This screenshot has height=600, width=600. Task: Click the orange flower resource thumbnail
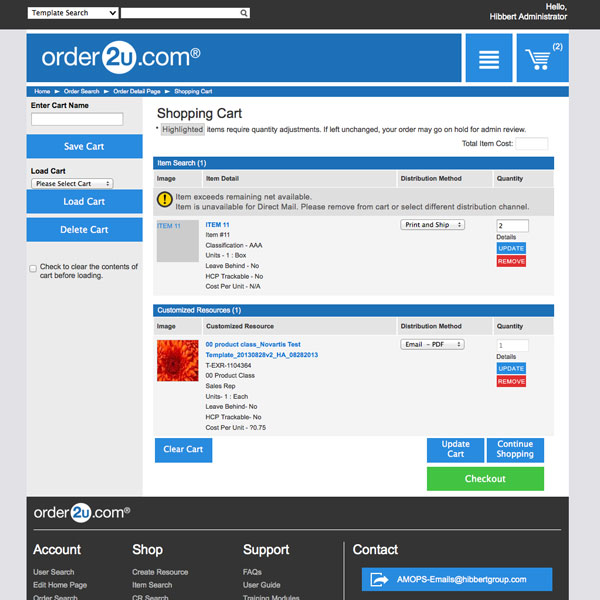click(177, 360)
